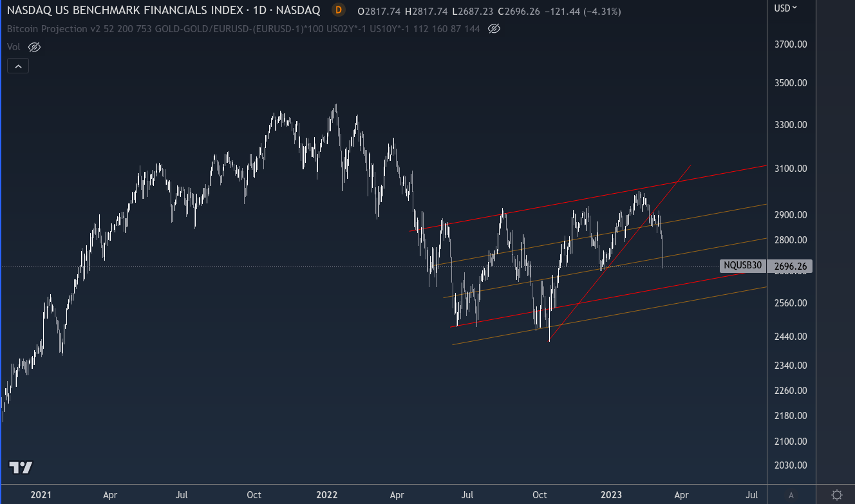Screen dimensions: 855x504
Task: Open the USD currency dropdown
Action: point(785,8)
